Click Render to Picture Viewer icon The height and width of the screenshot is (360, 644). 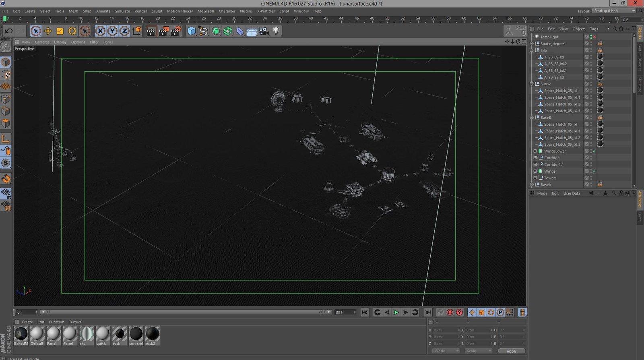click(163, 31)
